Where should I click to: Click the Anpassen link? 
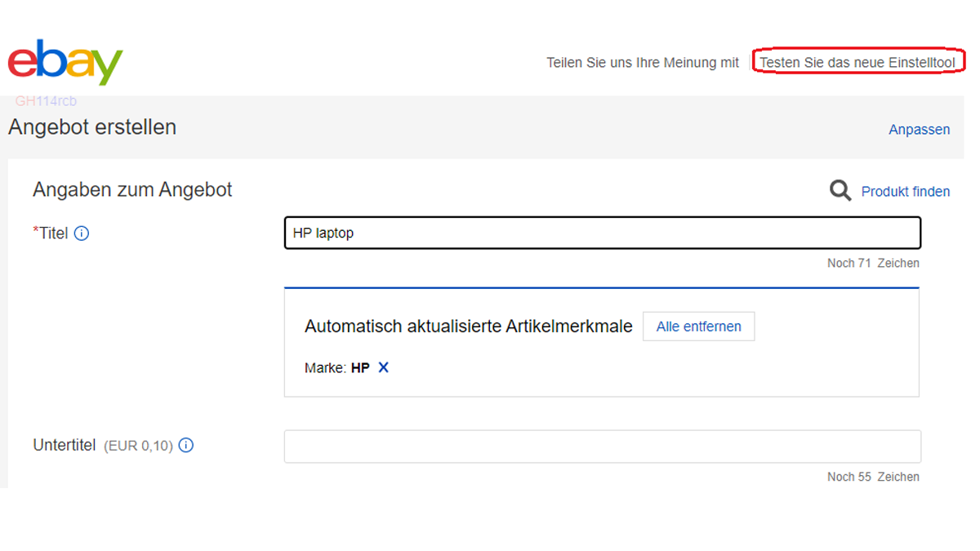pos(920,130)
